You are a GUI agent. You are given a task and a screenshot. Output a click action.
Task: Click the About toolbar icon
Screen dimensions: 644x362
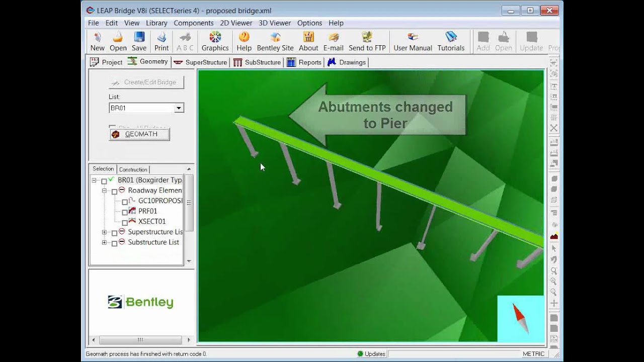[x=308, y=37]
